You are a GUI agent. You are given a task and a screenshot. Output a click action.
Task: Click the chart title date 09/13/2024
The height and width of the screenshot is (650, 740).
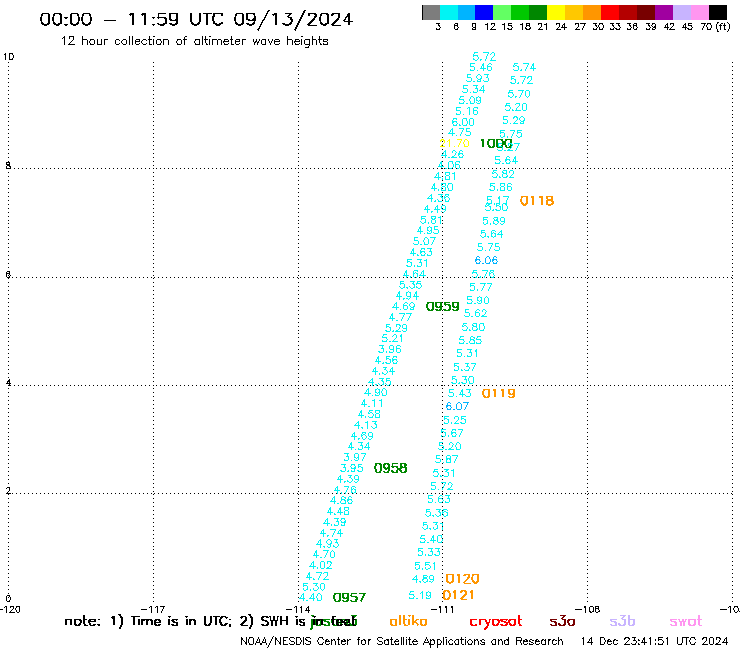[x=293, y=19]
